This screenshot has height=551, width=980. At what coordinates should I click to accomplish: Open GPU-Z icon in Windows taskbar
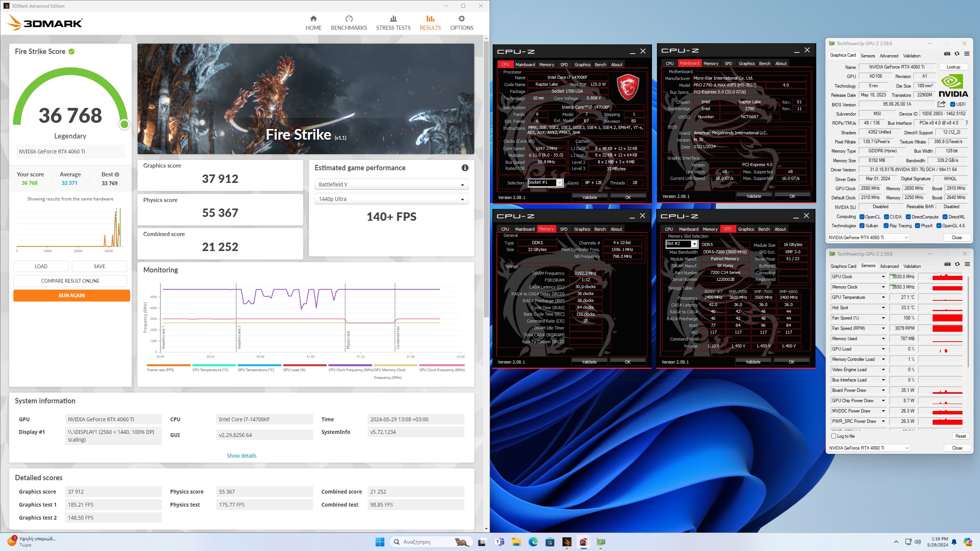601,542
